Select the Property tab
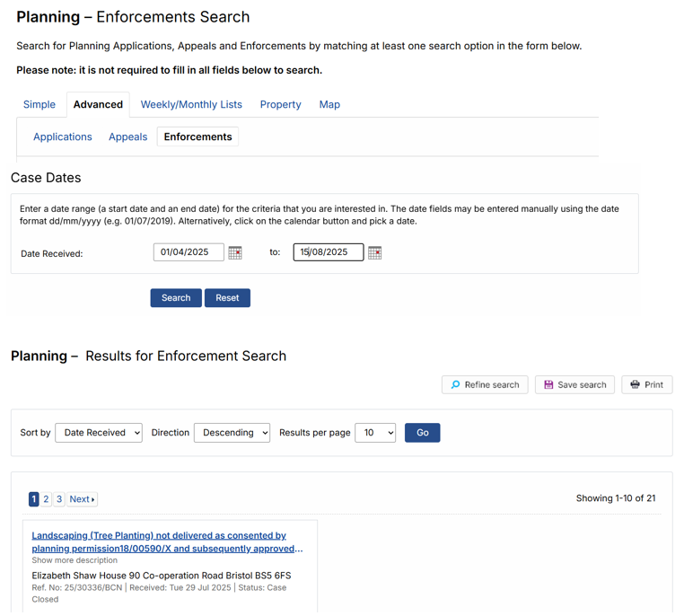The image size is (684, 616). pyautogui.click(x=280, y=105)
